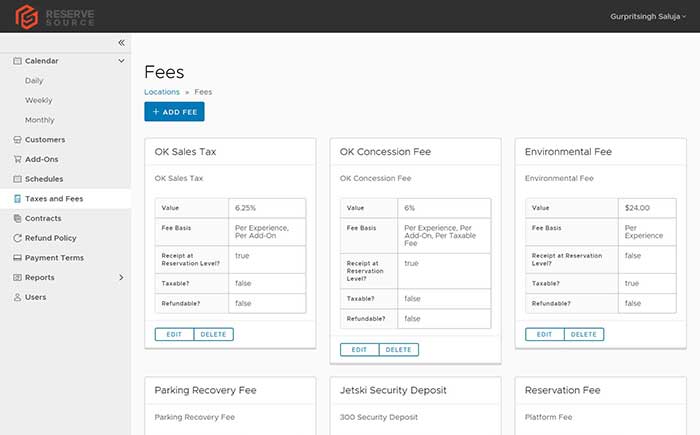
Task: Delete the Environmental Fee
Action: tap(583, 334)
